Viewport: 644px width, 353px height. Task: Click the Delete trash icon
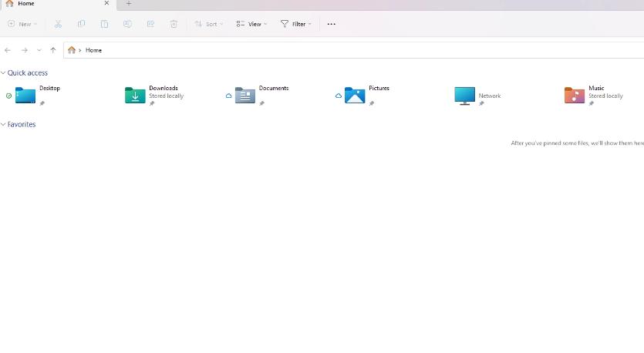[x=174, y=24]
